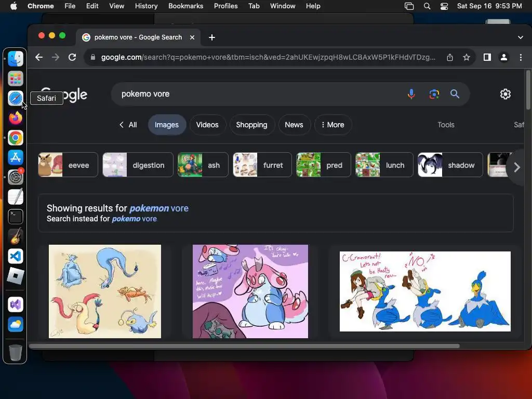Open the beige sketch image result
Image resolution: width=532 pixels, height=399 pixels.
(x=105, y=291)
